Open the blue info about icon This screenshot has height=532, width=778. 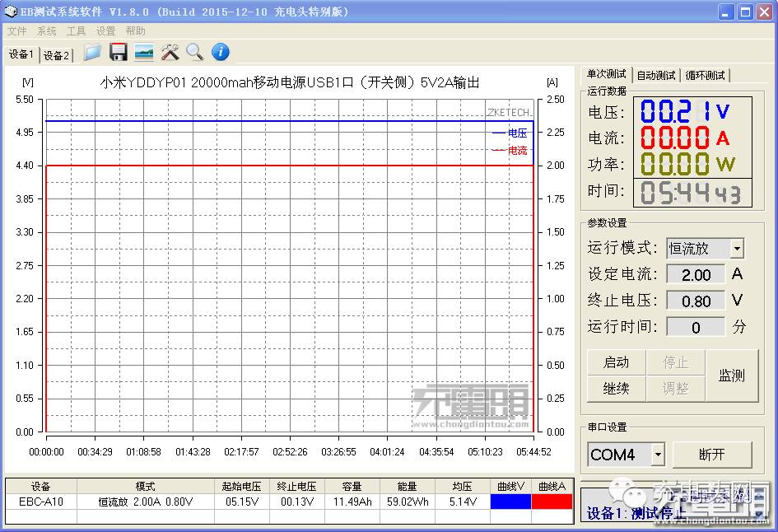click(x=221, y=52)
